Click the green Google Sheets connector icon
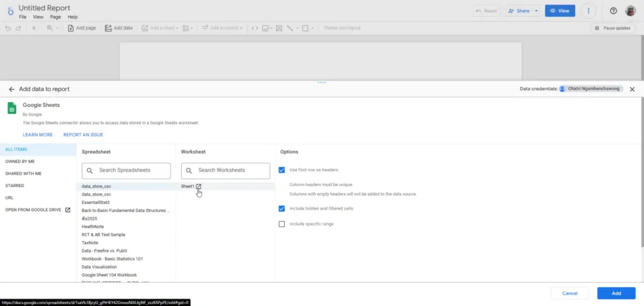Screen dimensions: 644x306 (12, 108)
